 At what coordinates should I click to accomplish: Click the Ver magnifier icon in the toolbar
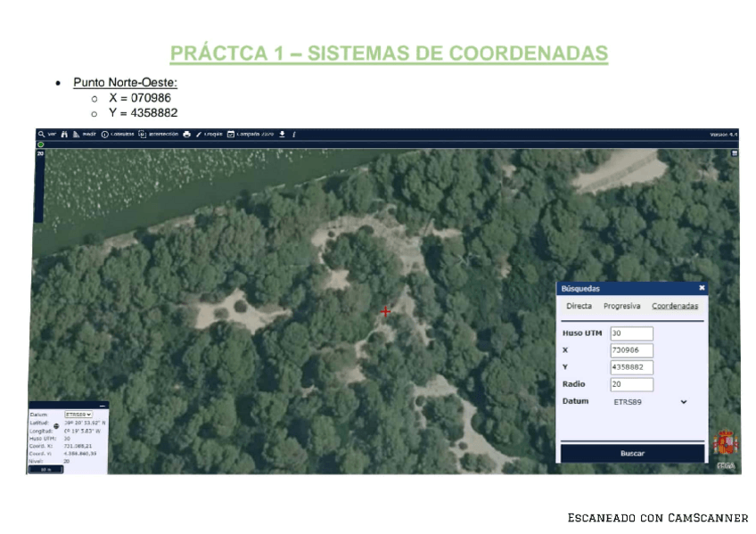(x=42, y=134)
